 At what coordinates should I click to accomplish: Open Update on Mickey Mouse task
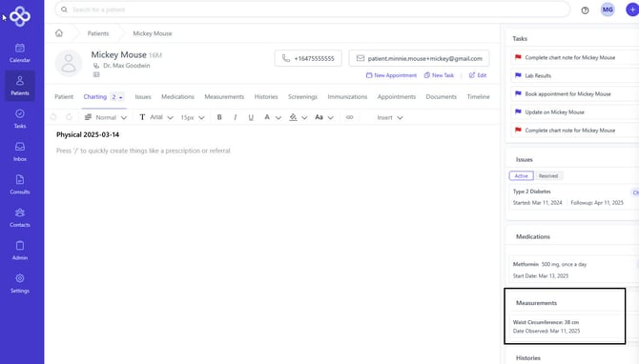pos(574,111)
